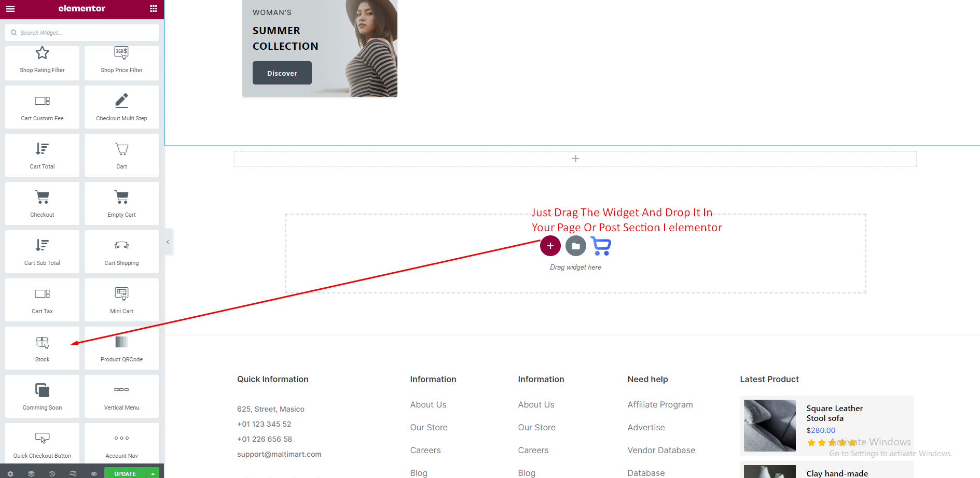Toggle the preview changes eye icon
The width and height of the screenshot is (980, 478).
(93, 473)
